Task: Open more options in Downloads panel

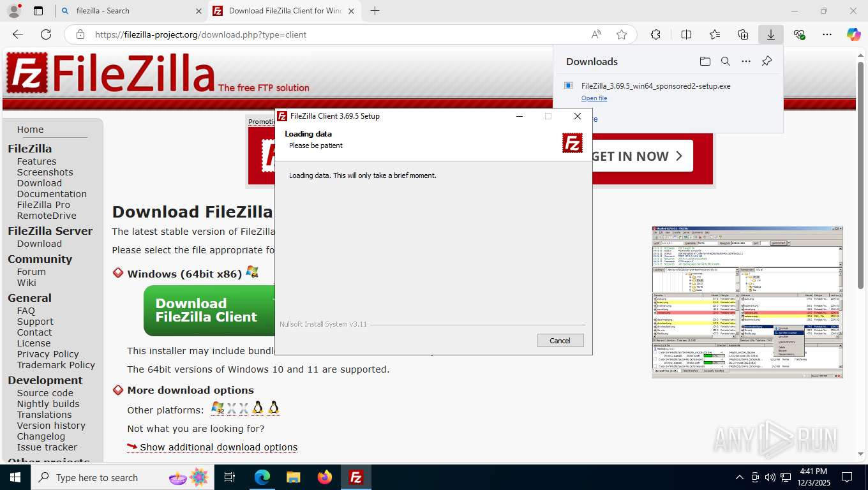Action: tap(746, 61)
